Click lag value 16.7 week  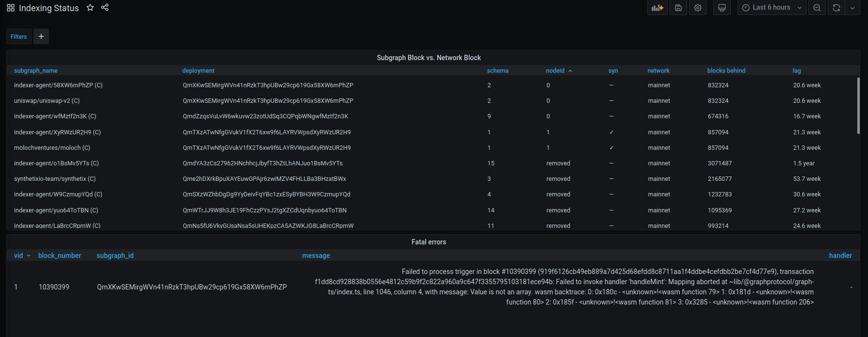point(807,116)
